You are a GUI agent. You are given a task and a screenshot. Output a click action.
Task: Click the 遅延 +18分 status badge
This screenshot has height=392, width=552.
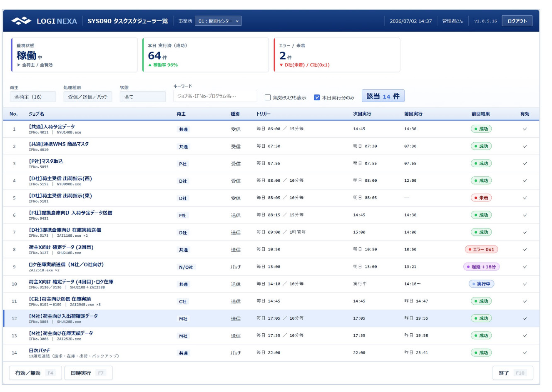pos(481,267)
